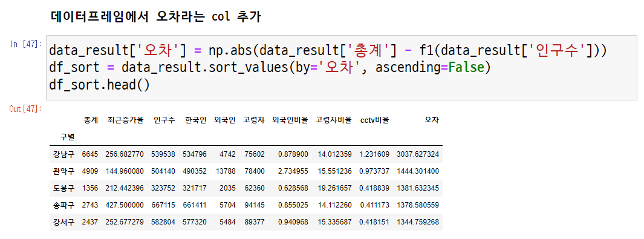The image size is (644, 239).
Task: Click the value 0.973737 in 관악구 row
Action: pos(374,171)
